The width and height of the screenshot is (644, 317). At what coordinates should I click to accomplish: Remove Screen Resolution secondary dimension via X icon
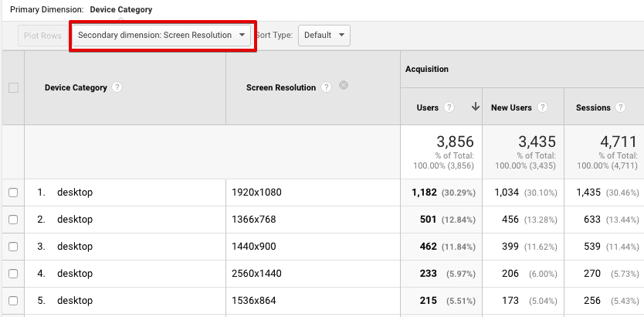pos(344,85)
